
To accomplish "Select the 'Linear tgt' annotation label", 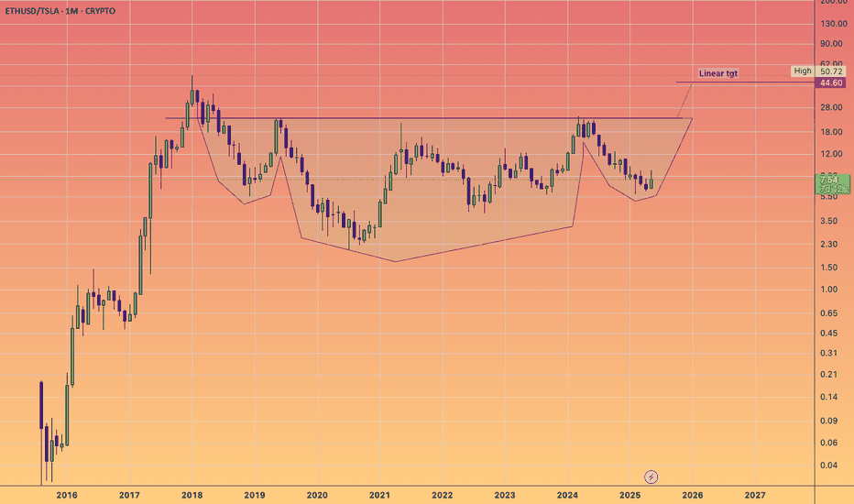I will (717, 73).
